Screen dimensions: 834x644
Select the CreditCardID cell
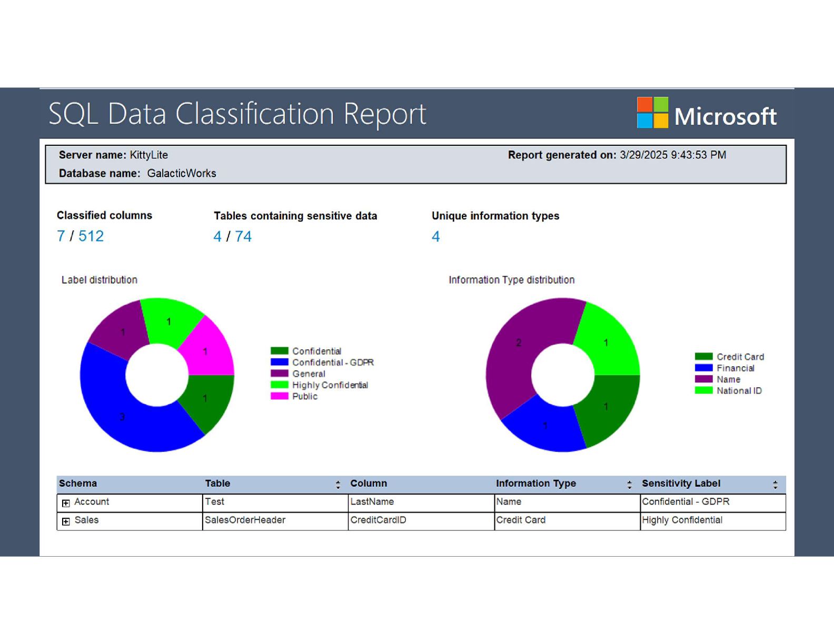[421, 521]
